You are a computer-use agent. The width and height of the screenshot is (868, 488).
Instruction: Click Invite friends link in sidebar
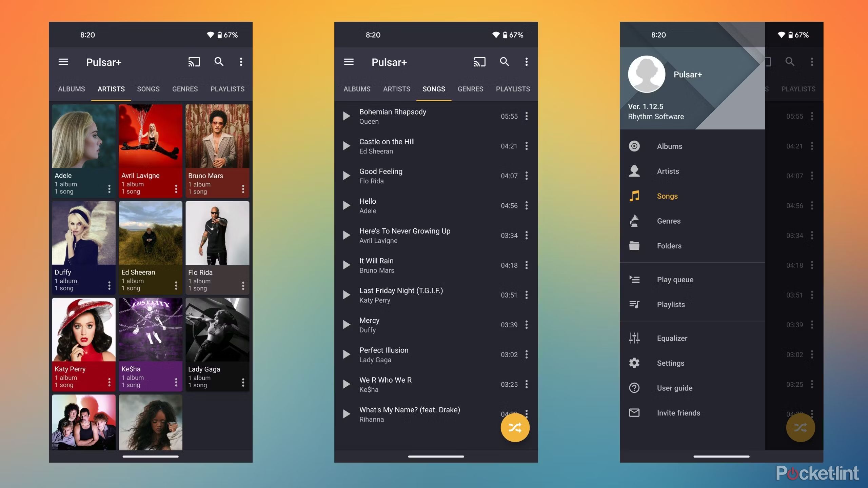click(678, 413)
